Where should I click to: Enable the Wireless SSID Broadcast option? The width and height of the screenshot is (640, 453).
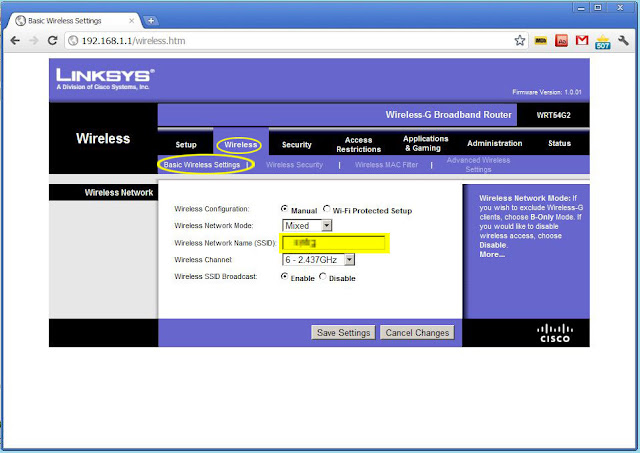tap(284, 276)
